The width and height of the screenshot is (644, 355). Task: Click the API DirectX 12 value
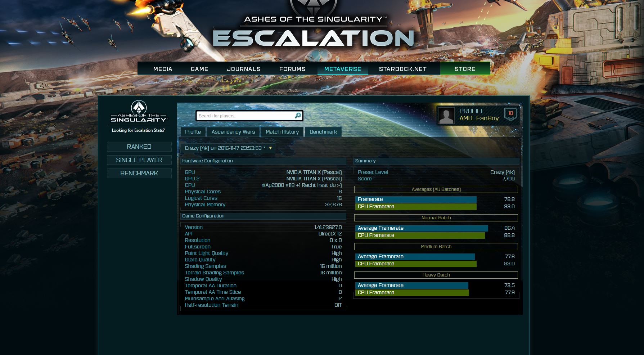pyautogui.click(x=330, y=234)
